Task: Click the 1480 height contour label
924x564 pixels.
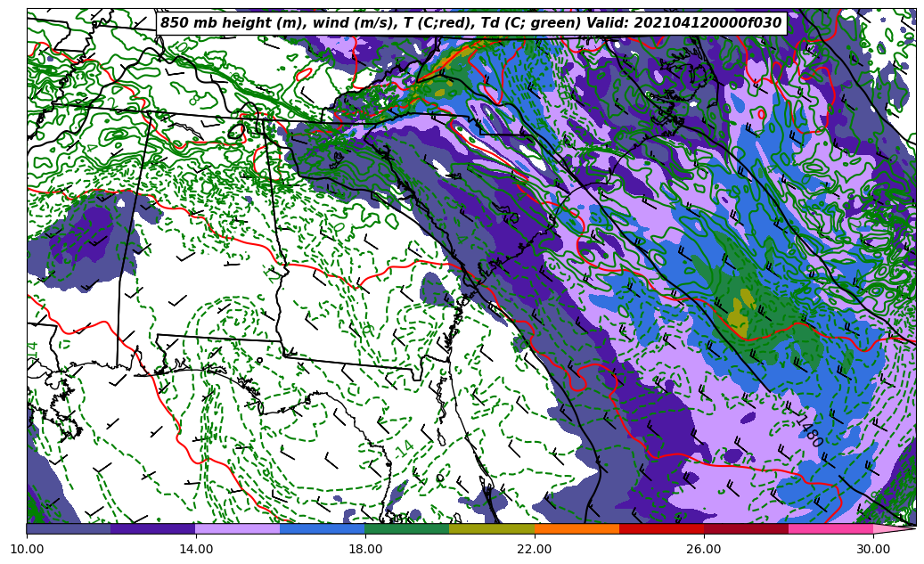Action: tap(807, 432)
